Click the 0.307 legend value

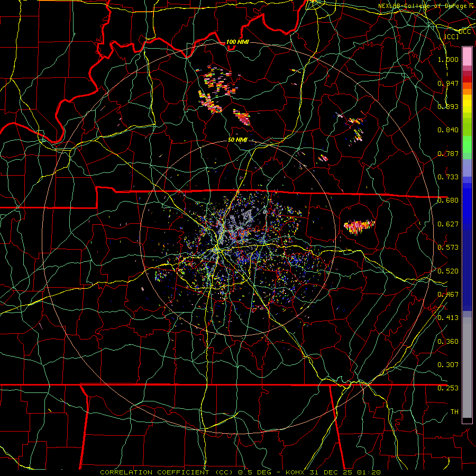coord(448,365)
